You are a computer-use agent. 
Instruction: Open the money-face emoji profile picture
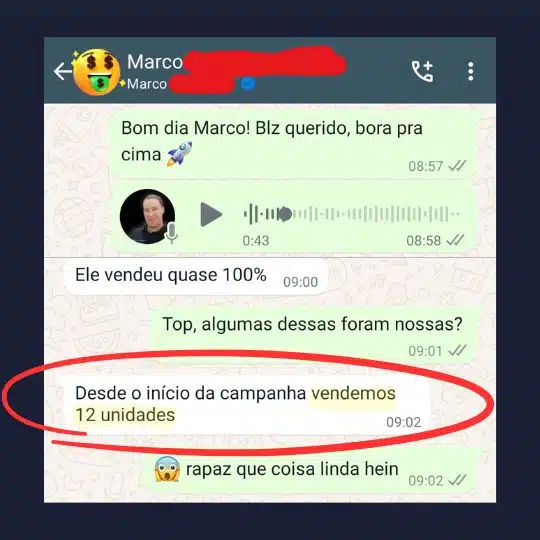(97, 72)
